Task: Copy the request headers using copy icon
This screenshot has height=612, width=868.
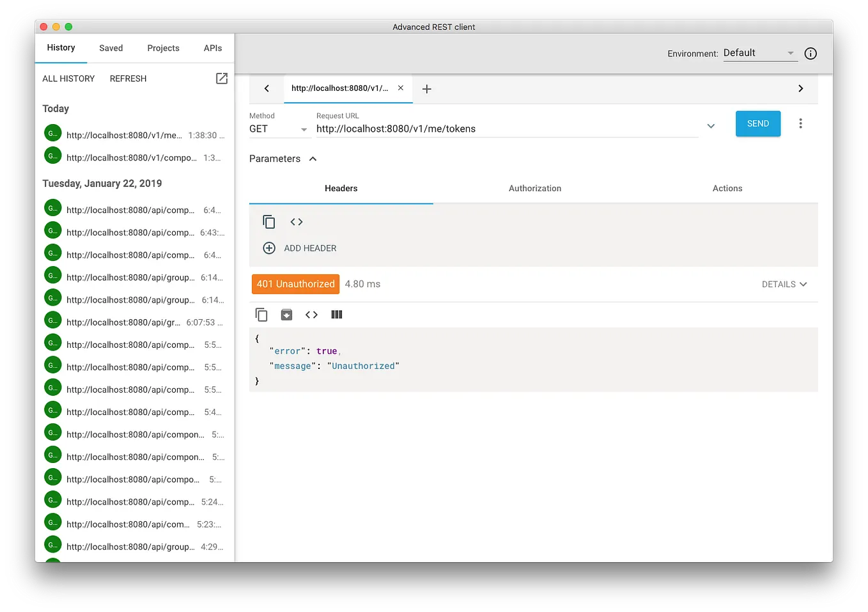Action: pyautogui.click(x=268, y=221)
